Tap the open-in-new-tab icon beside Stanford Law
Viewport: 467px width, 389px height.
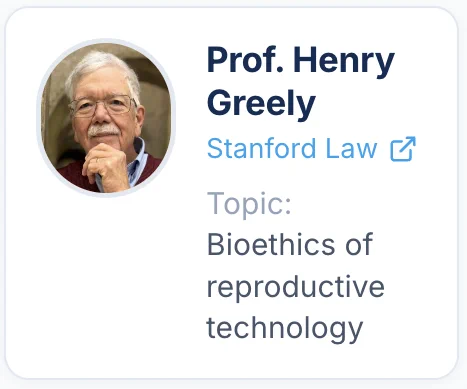pos(403,149)
